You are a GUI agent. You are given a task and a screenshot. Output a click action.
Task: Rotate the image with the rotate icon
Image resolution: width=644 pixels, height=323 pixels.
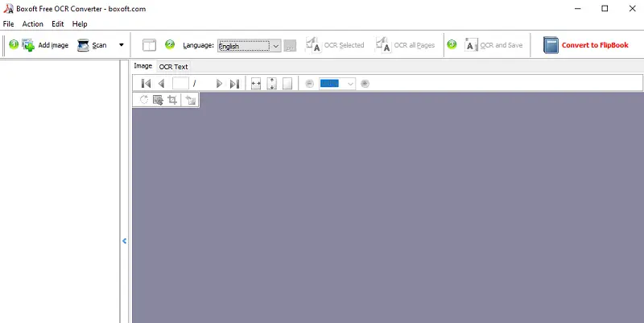point(144,100)
